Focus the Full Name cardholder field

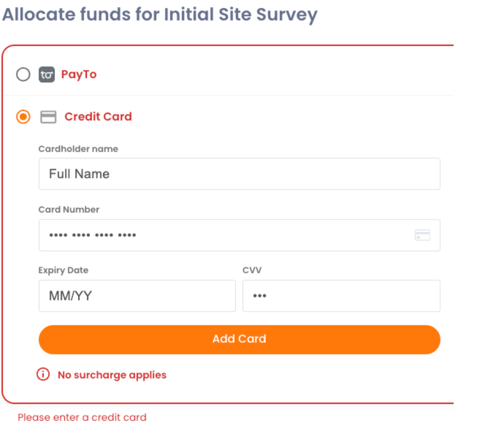pos(239,174)
